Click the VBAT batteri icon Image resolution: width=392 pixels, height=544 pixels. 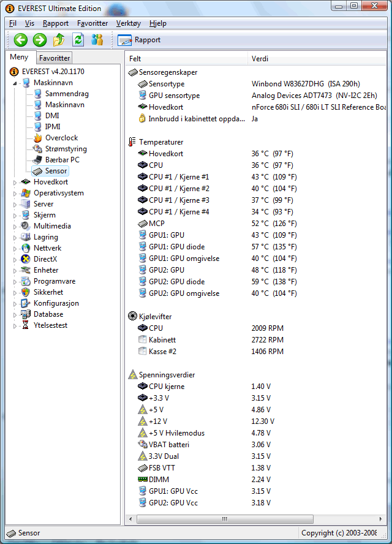143,444
